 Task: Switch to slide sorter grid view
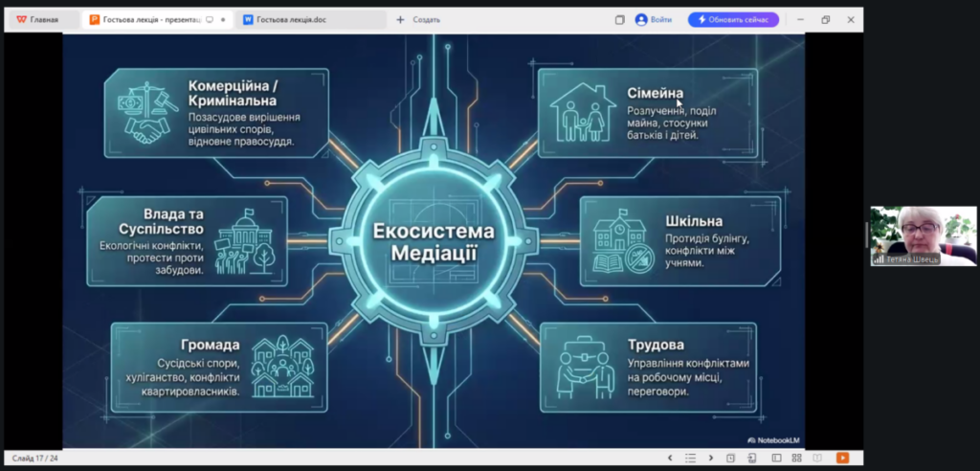(x=796, y=458)
